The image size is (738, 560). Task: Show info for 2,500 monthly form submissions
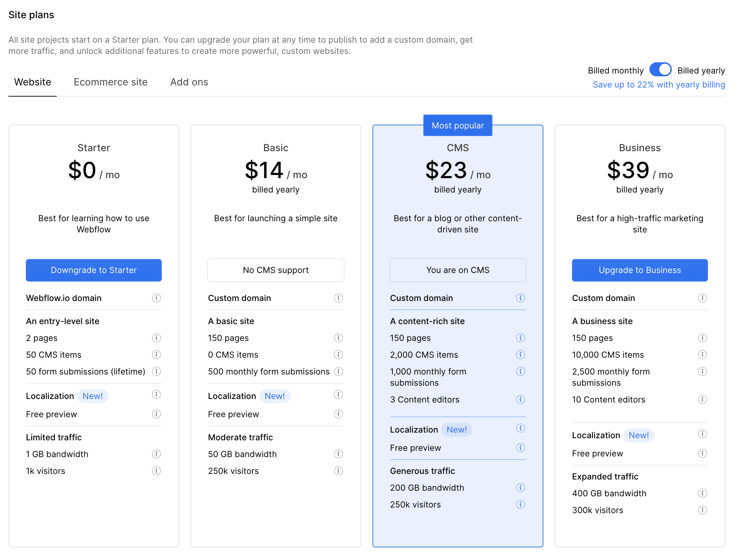[703, 371]
